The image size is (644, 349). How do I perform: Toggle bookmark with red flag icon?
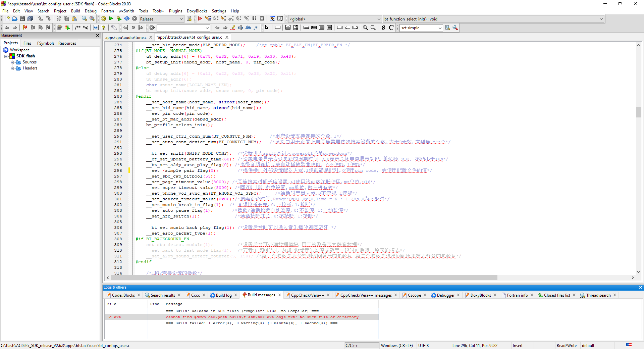25,28
